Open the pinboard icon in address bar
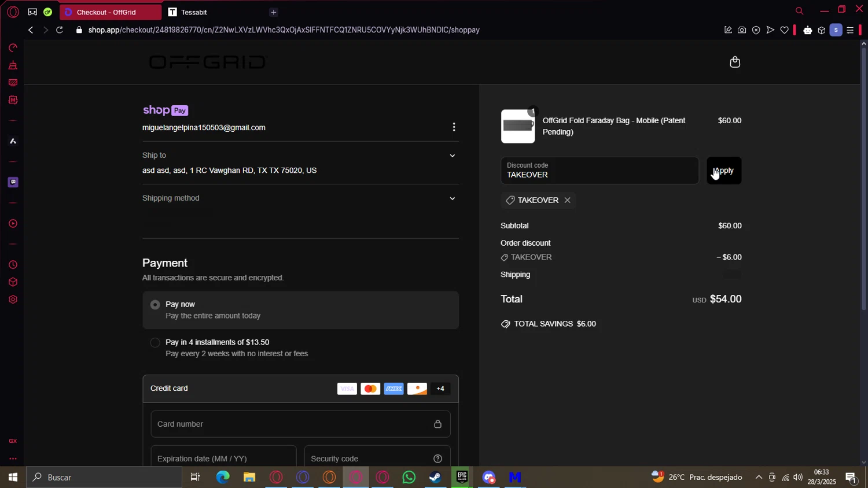This screenshot has width=868, height=488. [x=728, y=30]
